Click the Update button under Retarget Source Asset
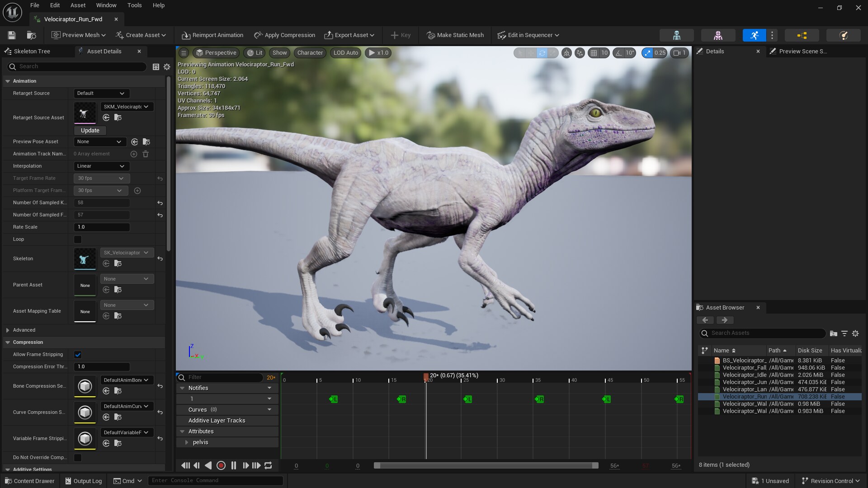 pos(90,130)
